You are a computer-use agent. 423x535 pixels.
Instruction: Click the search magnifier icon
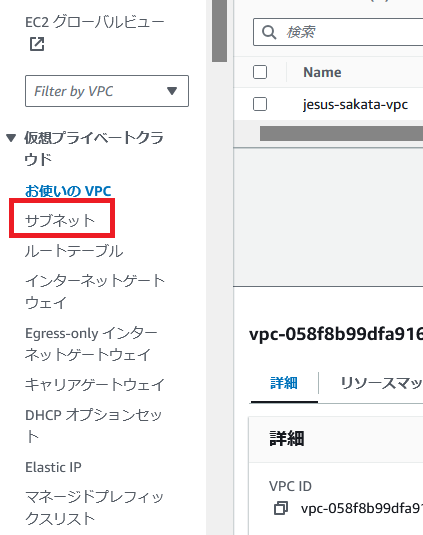tap(269, 32)
